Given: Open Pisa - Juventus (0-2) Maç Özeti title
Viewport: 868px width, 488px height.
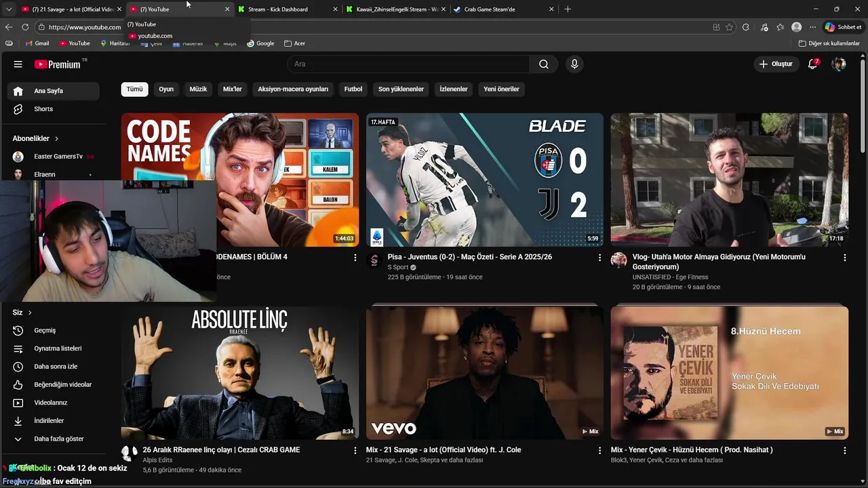Looking at the screenshot, I should point(469,258).
